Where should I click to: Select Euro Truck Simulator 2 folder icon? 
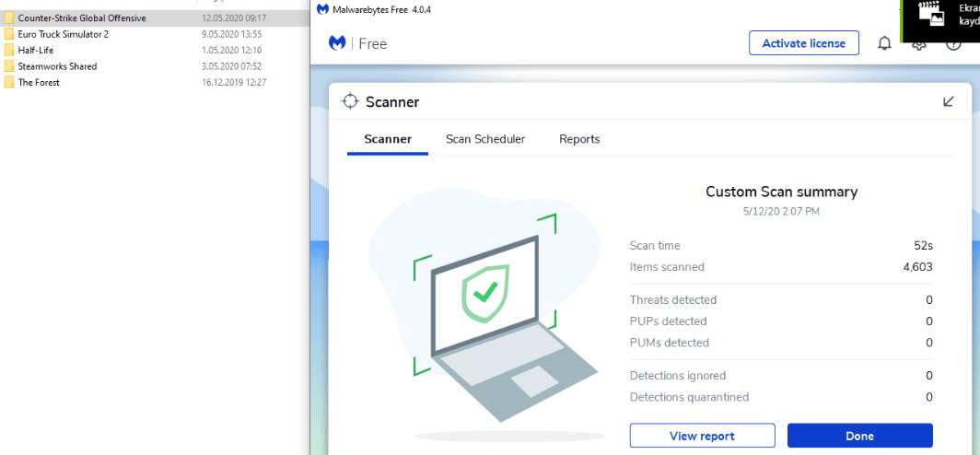(x=9, y=34)
